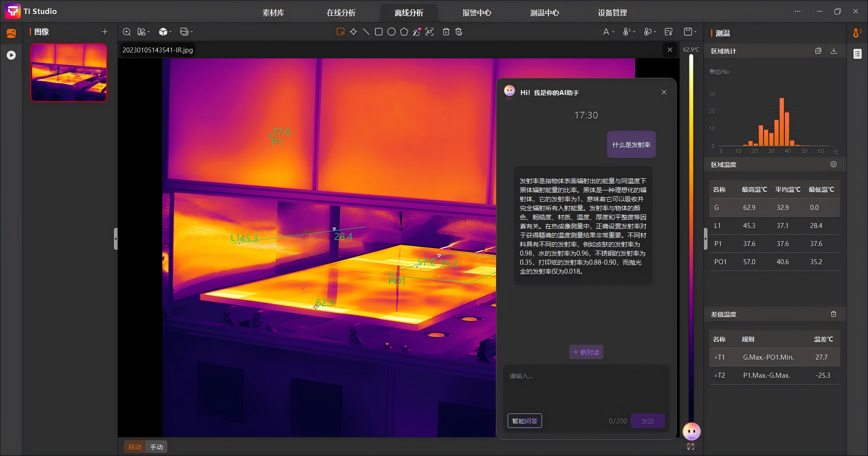
Task: Download the 区域统计 histogram data
Action: 834,51
